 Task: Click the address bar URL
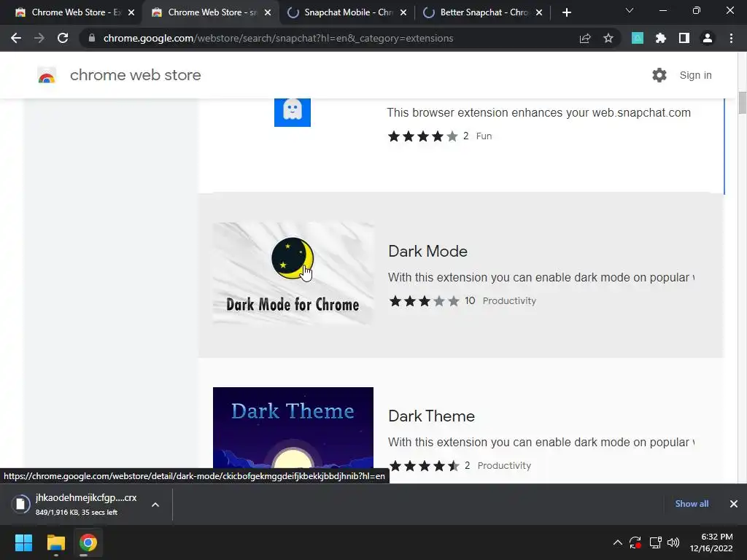(x=278, y=38)
